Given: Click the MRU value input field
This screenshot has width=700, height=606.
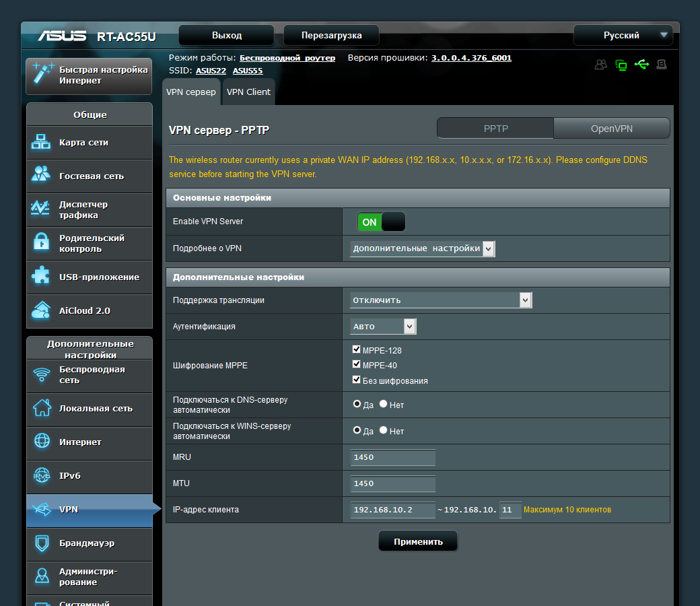Looking at the screenshot, I should [x=392, y=458].
